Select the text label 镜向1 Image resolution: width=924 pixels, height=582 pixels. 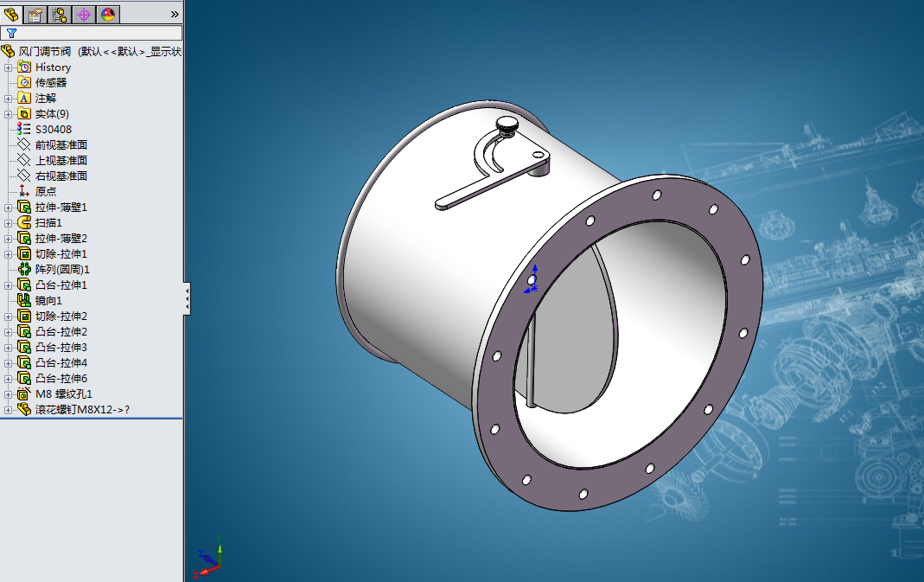pyautogui.click(x=49, y=301)
